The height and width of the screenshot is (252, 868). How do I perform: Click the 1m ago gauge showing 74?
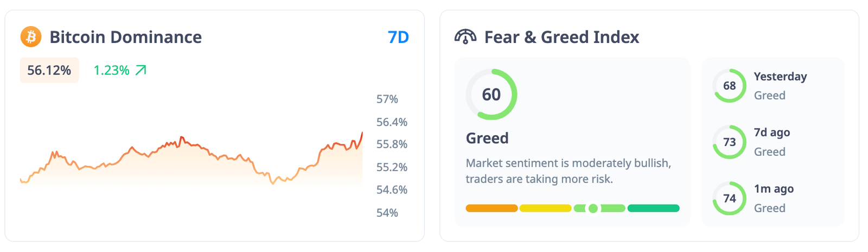tap(729, 198)
